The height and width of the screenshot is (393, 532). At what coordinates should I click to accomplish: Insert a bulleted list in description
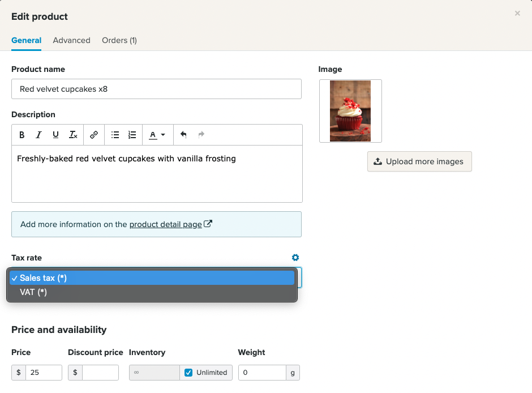tap(115, 135)
